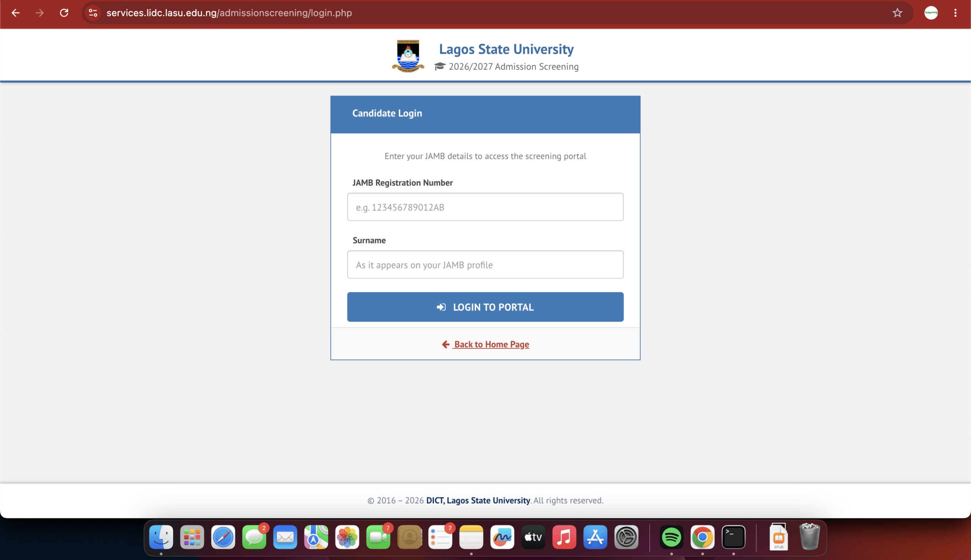Open Messages from the dock
Screen dimensions: 971x560
pyautogui.click(x=254, y=537)
